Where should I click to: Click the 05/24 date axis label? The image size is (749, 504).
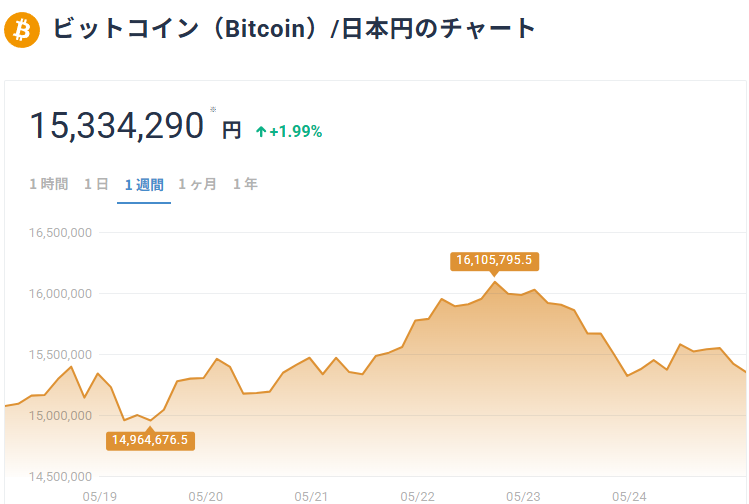click(x=629, y=496)
